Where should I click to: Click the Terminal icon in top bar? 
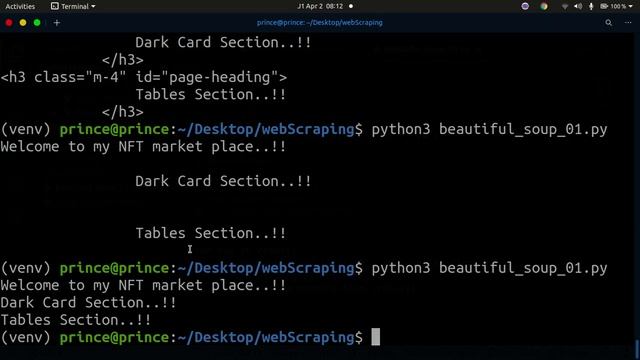tap(55, 6)
